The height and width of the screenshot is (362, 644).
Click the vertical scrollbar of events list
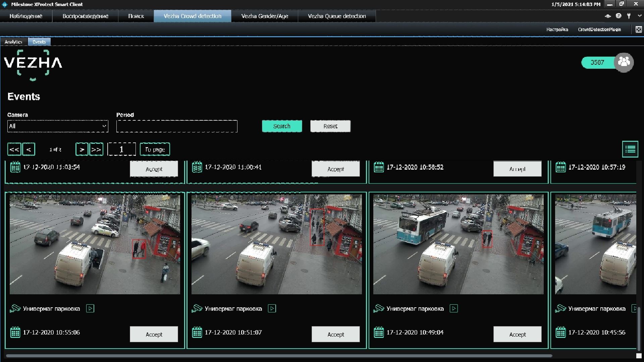[x=638, y=328]
